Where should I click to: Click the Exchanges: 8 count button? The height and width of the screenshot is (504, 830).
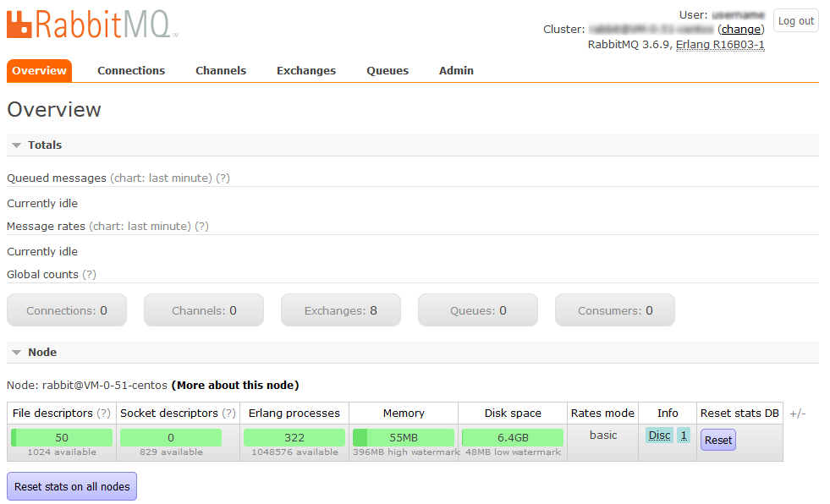point(341,310)
